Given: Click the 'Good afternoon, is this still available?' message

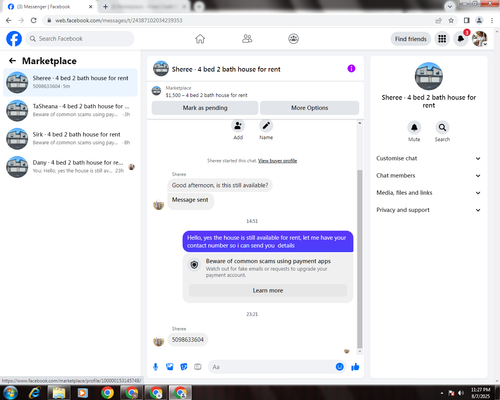Looking at the screenshot, I should click(x=220, y=185).
